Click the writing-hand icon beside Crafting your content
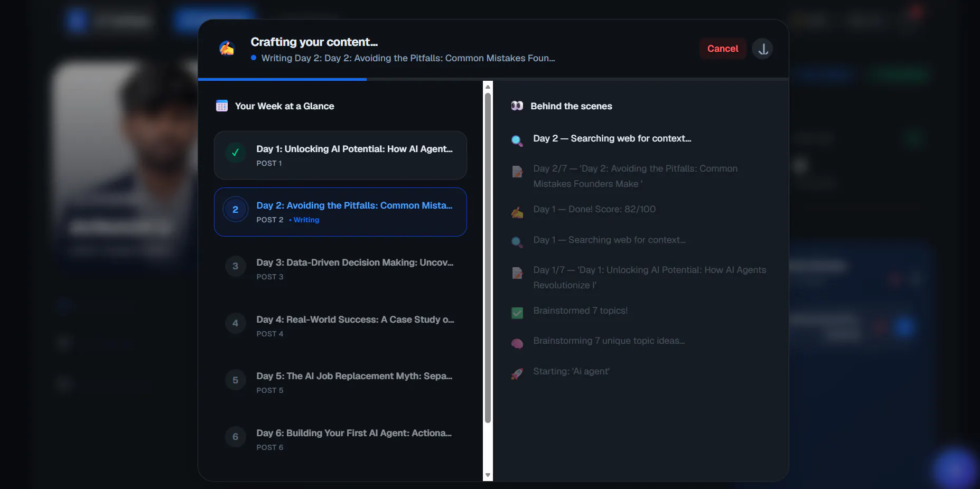980x489 pixels. tap(227, 49)
